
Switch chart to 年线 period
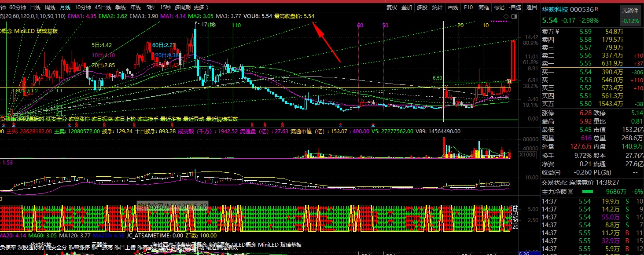[x=136, y=7]
